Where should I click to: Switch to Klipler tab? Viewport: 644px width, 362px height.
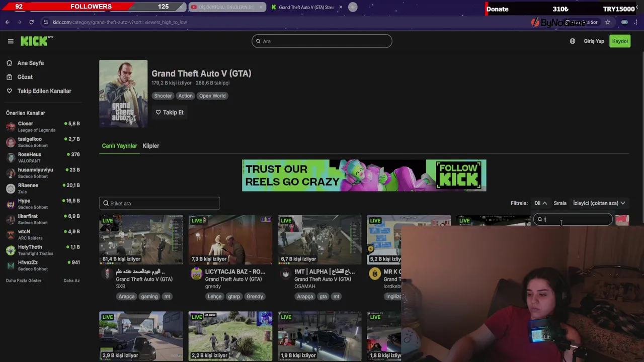(151, 146)
